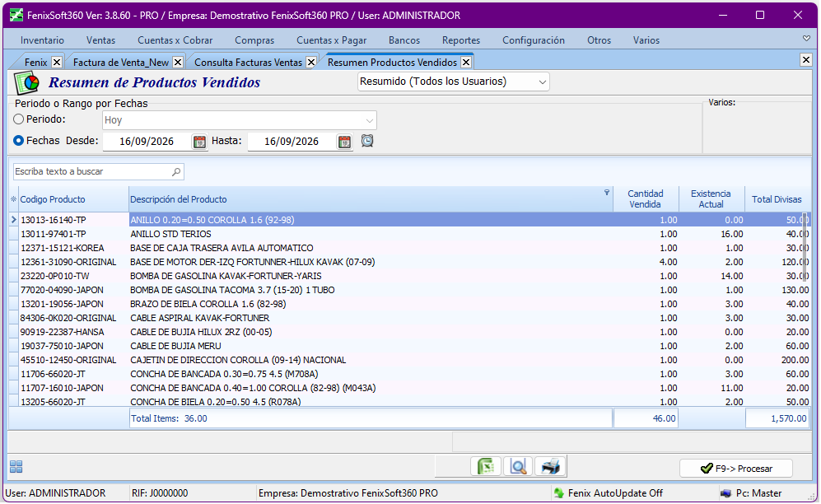The height and width of the screenshot is (504, 821).
Task: Open the Configuración menu
Action: tap(534, 40)
